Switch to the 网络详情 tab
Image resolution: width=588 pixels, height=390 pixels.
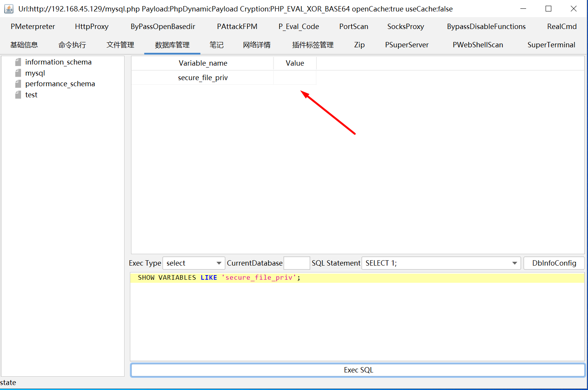[257, 45]
